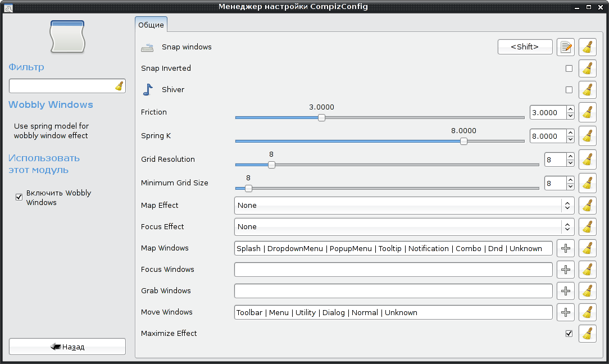Focus the Фильтр search field

pyautogui.click(x=67, y=86)
